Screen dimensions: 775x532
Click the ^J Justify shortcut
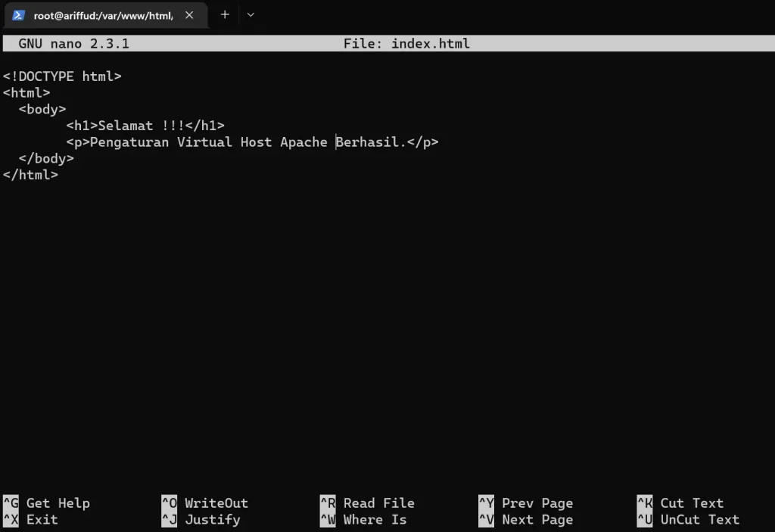click(x=201, y=520)
